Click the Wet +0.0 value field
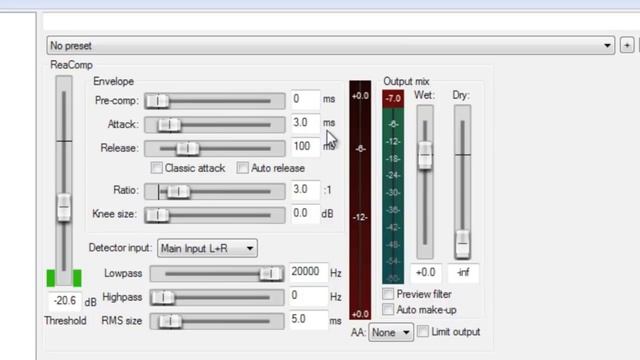Viewport: 640px width, 360px height. [425, 273]
